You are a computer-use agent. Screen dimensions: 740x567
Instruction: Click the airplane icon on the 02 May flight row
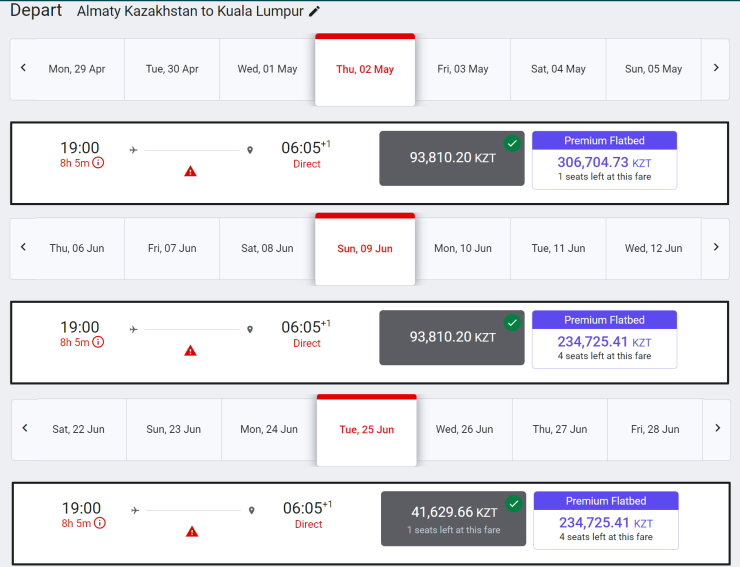click(x=134, y=150)
